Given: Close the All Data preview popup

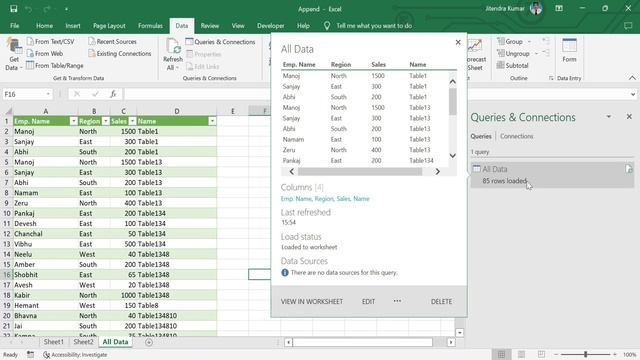Looking at the screenshot, I should pos(458,42).
